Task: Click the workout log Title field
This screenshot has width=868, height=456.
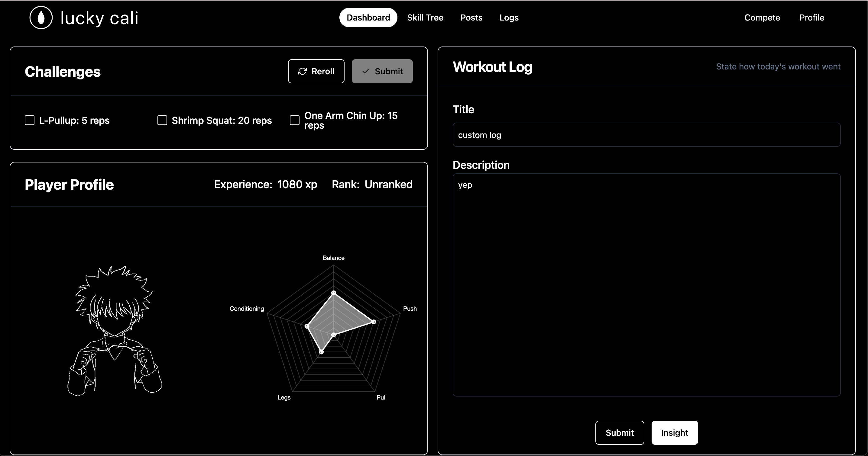Action: tap(646, 135)
